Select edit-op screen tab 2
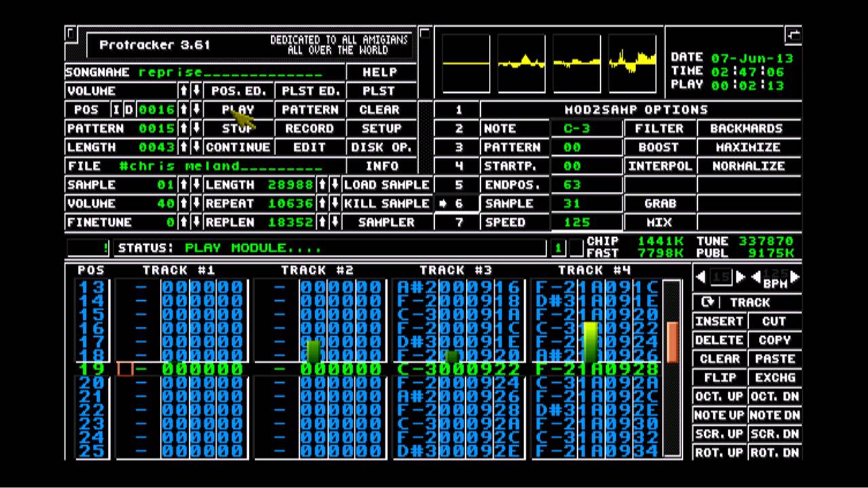Screen dimensions: 868x488 click(458, 128)
